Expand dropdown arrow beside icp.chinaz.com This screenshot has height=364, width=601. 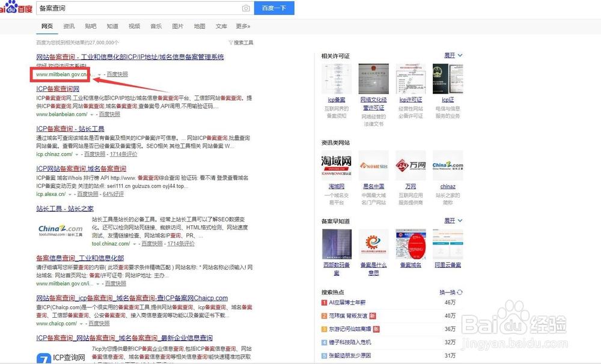coord(77,154)
